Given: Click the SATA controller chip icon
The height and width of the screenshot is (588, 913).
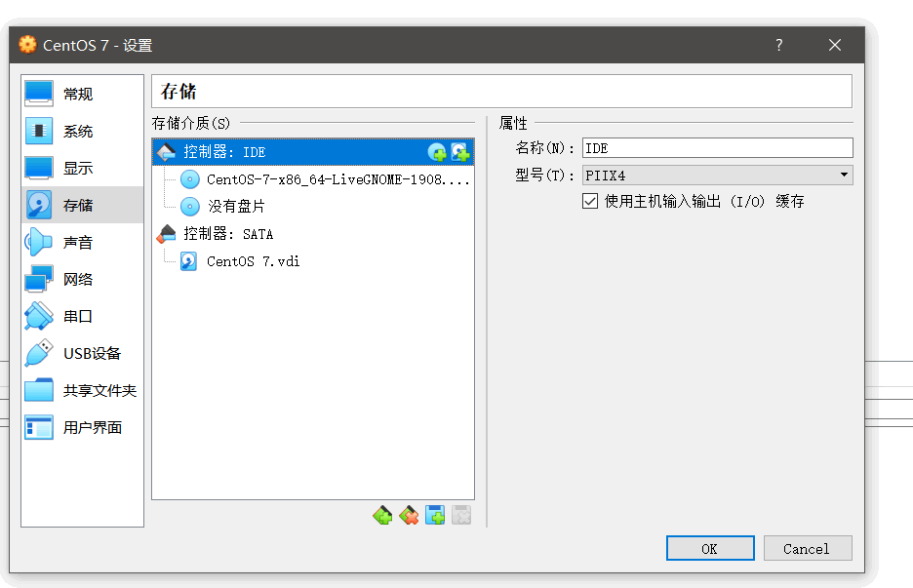Looking at the screenshot, I should (167, 234).
